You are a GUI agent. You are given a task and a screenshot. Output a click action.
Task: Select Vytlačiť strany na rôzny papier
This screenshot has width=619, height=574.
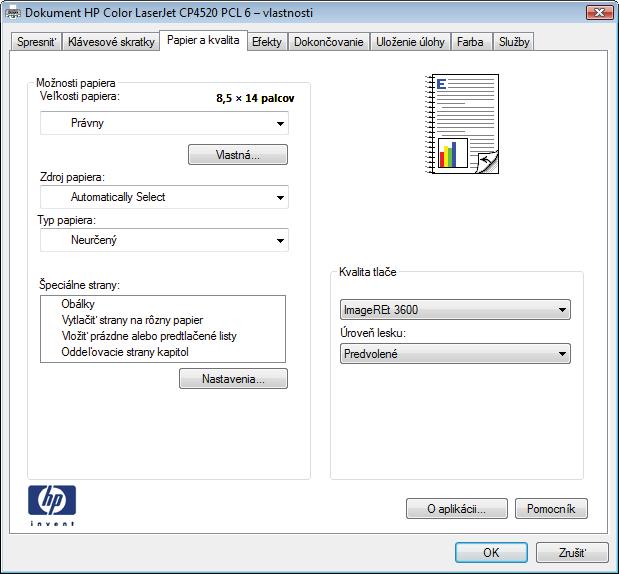132,320
